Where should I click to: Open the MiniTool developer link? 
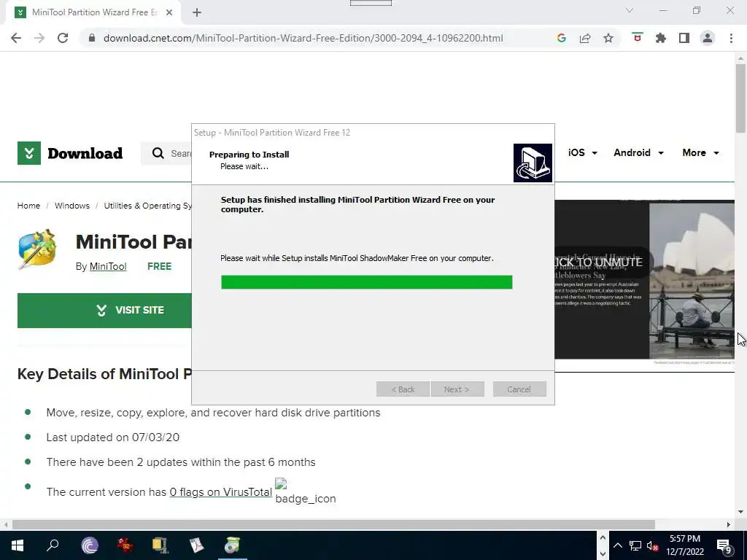(x=108, y=267)
